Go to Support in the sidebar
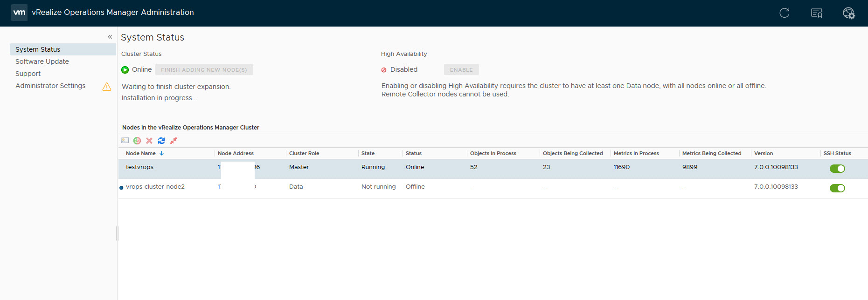Image resolution: width=868 pixels, height=300 pixels. point(28,74)
